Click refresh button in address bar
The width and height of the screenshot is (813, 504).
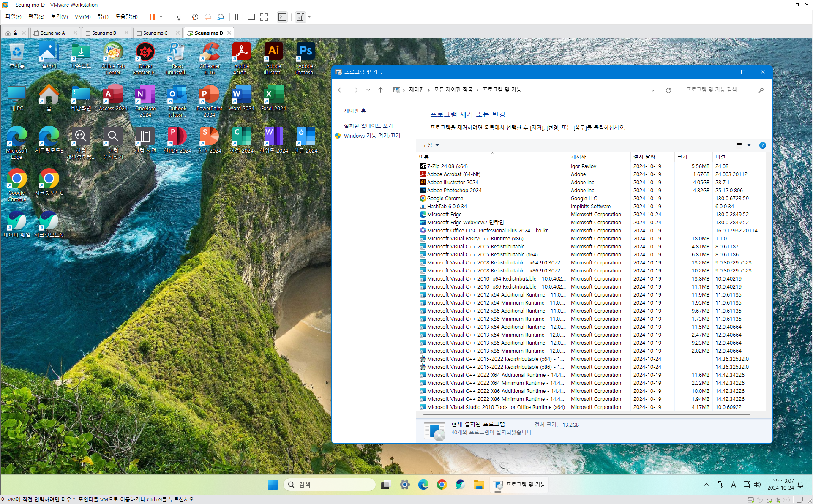pos(668,90)
